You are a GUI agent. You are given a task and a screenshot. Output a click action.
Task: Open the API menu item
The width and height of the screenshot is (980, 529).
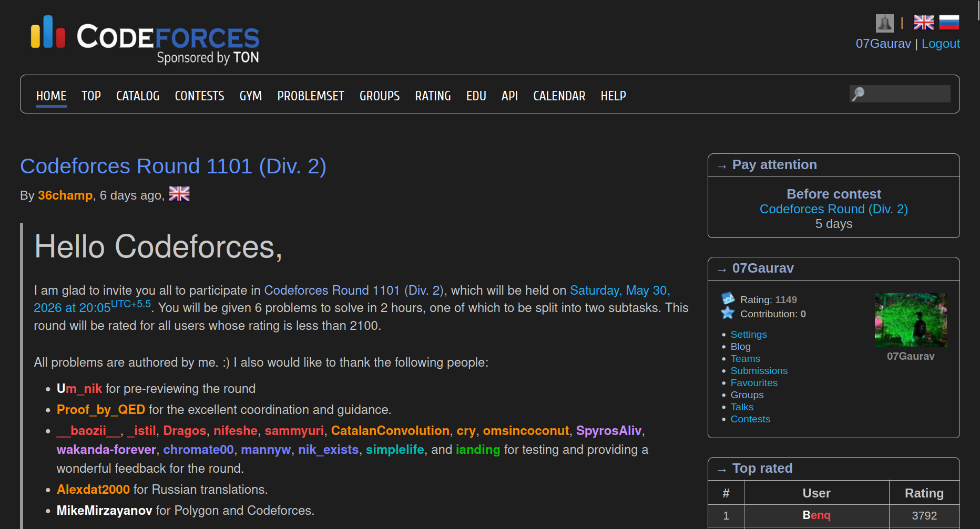[510, 96]
